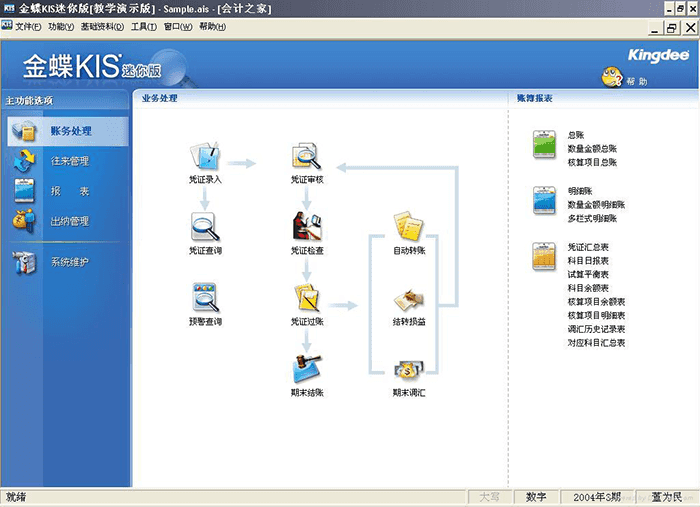
Task: Open the 凭证查询 voucher query icon
Action: 205,227
